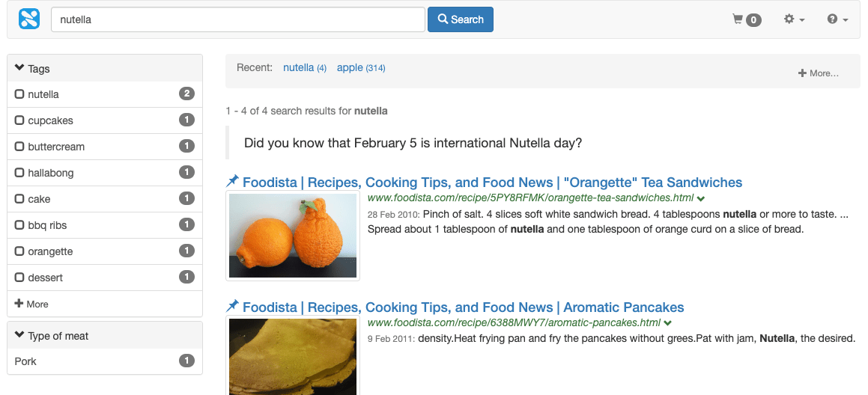Click pin icon beside Orangette Tea Sandwiches result
Viewport: 868px width, 395px height.
click(x=233, y=181)
